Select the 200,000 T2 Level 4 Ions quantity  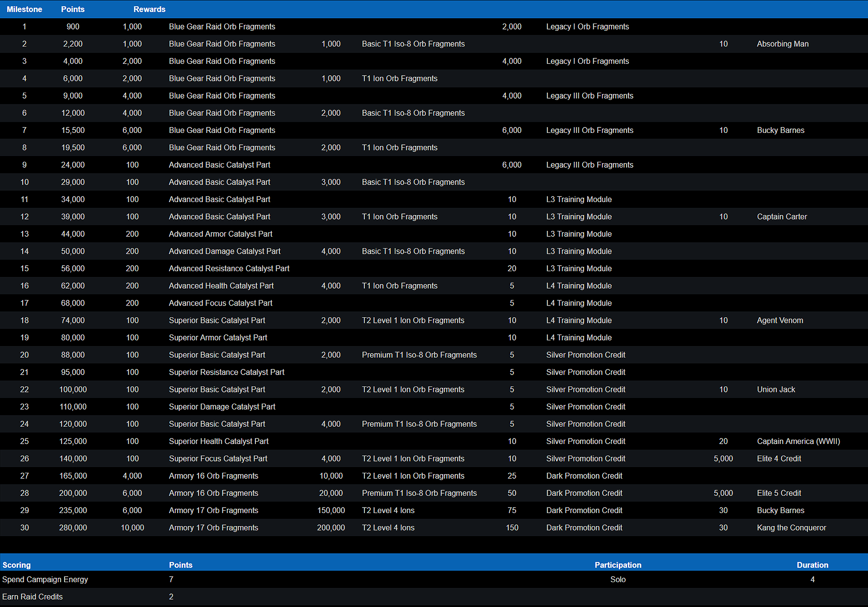[330, 527]
